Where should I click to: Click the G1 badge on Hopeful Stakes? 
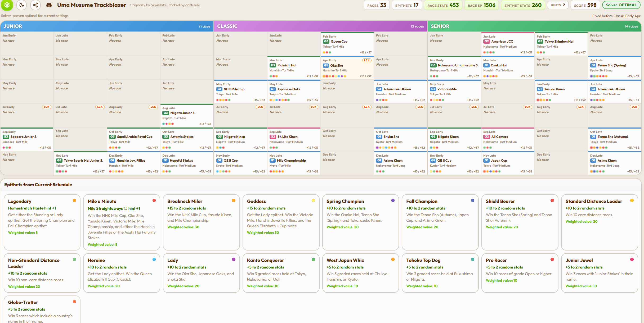pos(165,161)
